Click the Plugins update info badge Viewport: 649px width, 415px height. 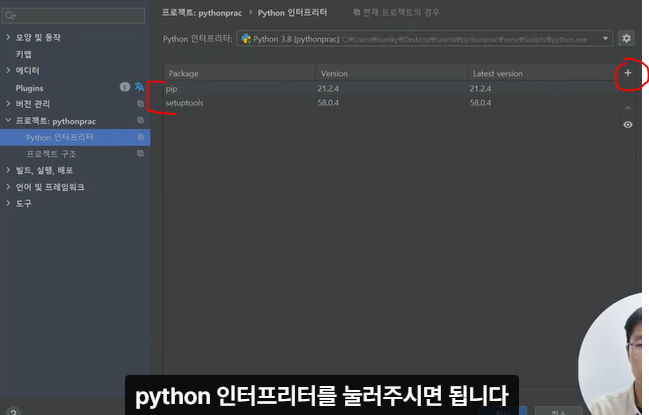125,87
